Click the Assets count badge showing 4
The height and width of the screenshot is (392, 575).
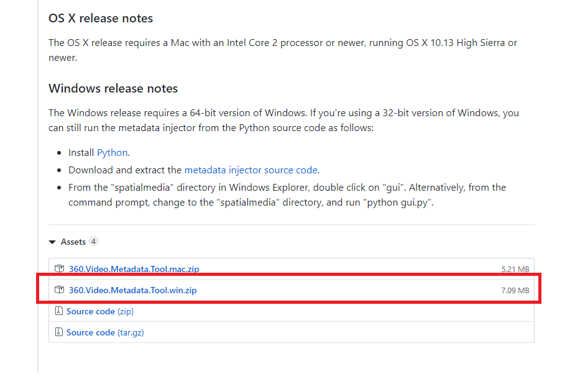[93, 242]
